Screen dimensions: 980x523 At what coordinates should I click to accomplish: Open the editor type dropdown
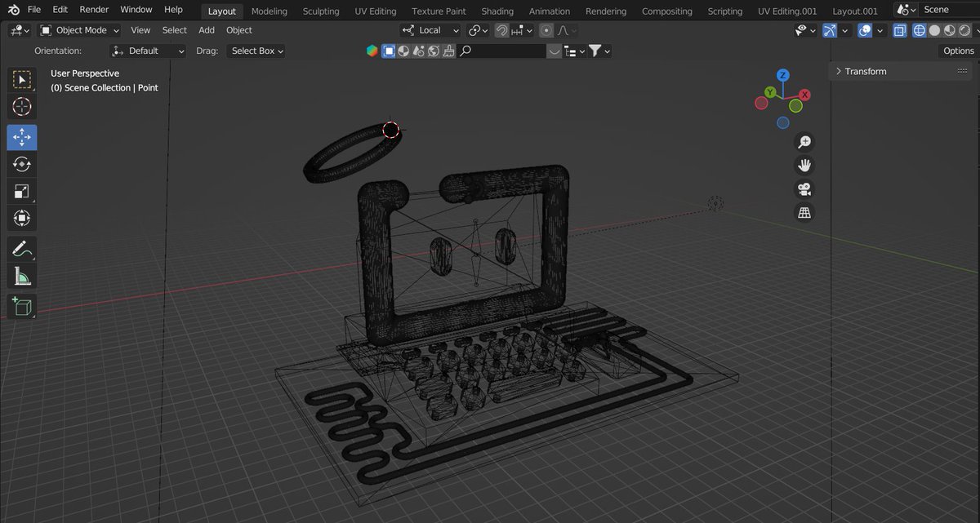tap(20, 30)
